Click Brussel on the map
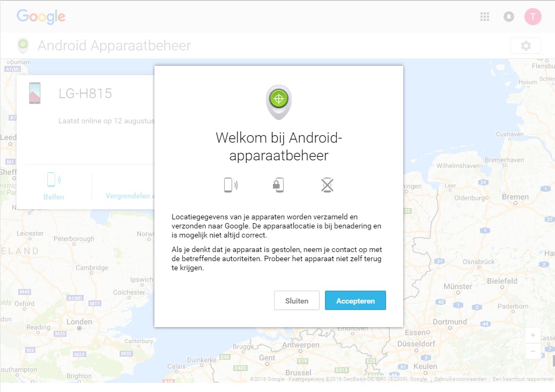 (x=298, y=373)
